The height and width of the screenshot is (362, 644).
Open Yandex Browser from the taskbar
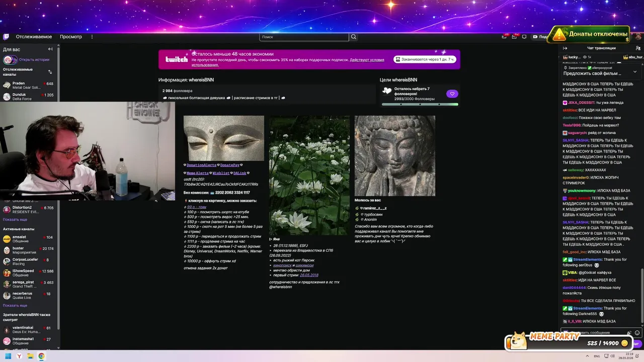tap(19, 356)
